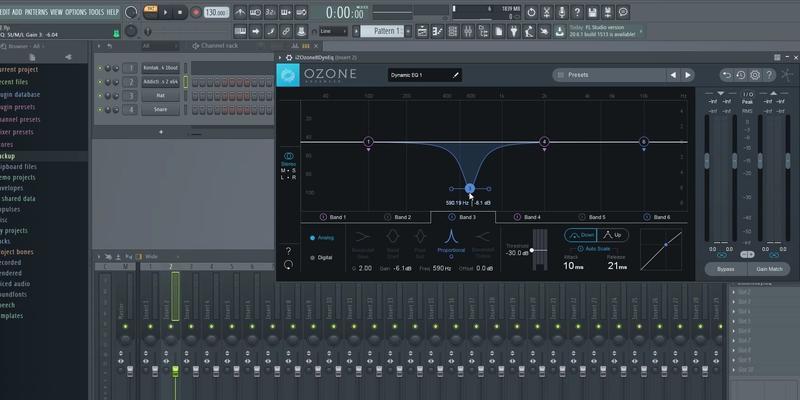Screen dimensions: 800x400
Task: Start playback with the play button
Action: pos(165,12)
